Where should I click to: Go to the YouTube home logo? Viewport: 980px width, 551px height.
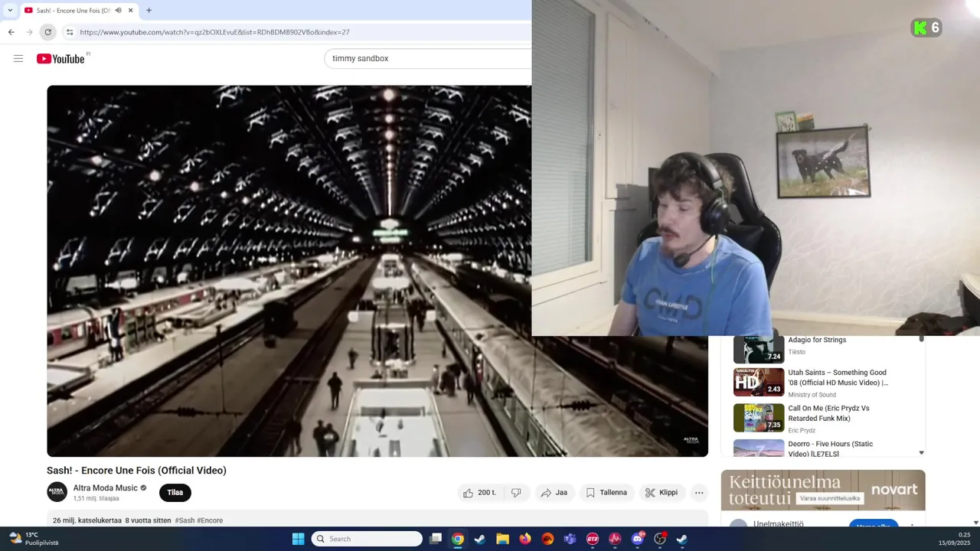(x=60, y=59)
